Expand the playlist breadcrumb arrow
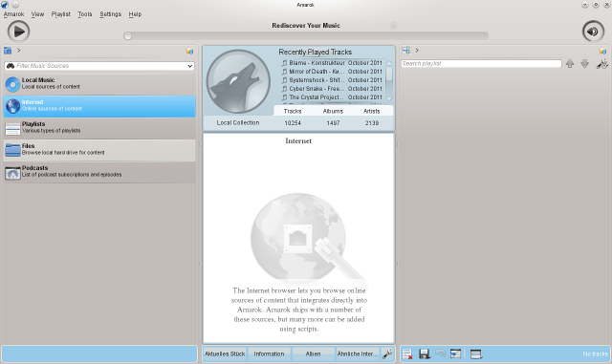The height and width of the screenshot is (364, 612). [417, 51]
